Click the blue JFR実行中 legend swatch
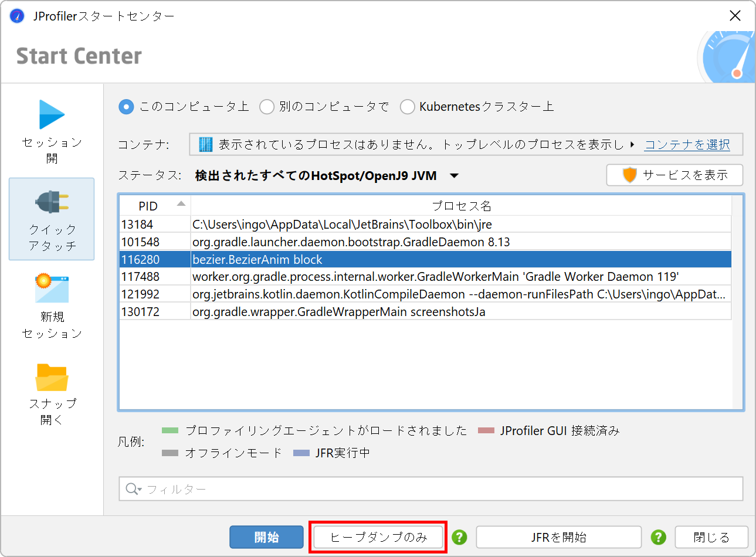The height and width of the screenshot is (557, 756). 301,453
